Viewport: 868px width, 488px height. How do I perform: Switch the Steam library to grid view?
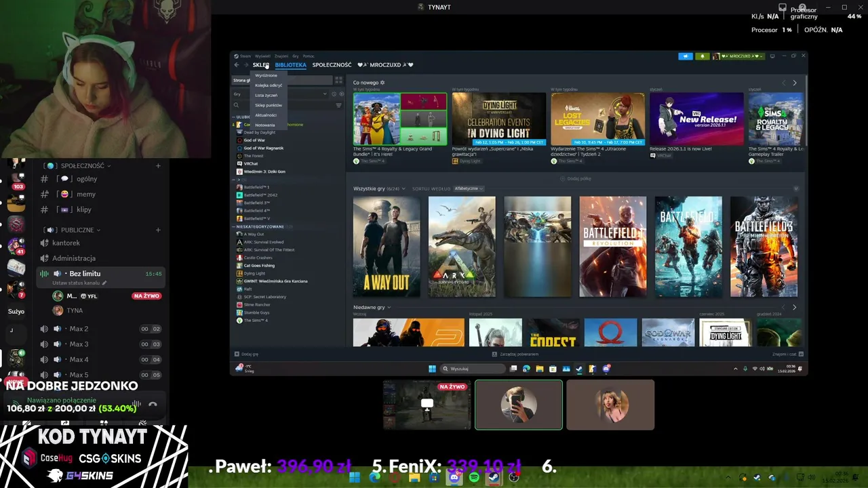click(338, 80)
